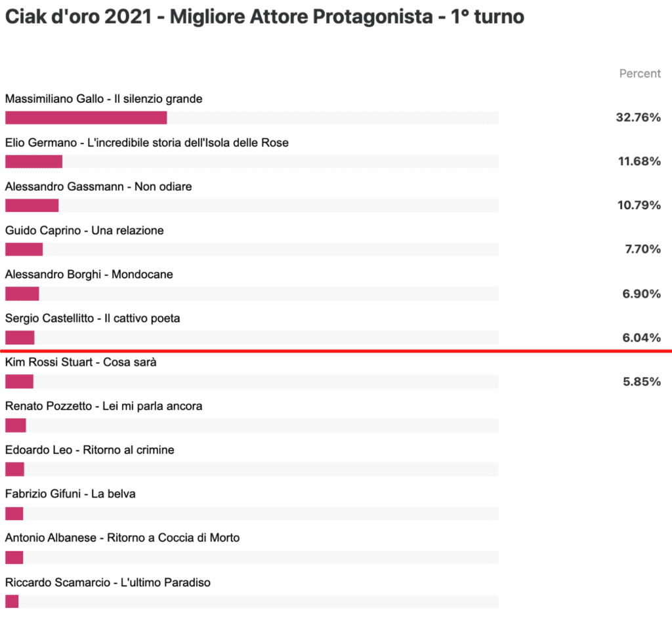Click the red cutoff line below Castellitto

[336, 351]
